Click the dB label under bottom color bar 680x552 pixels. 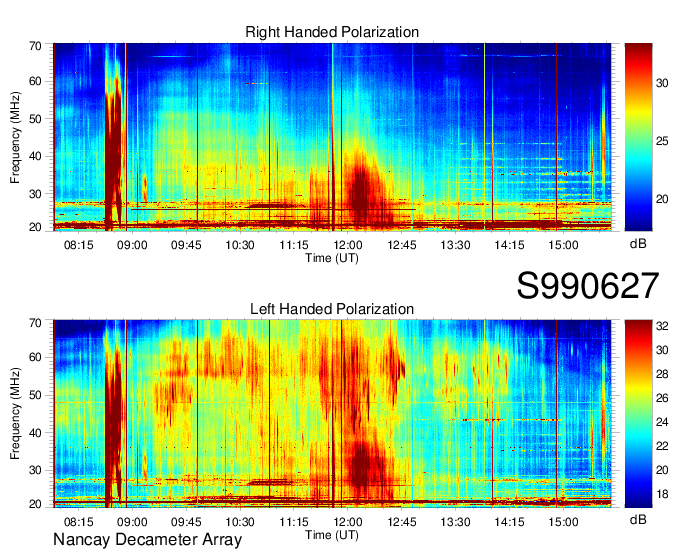point(638,519)
